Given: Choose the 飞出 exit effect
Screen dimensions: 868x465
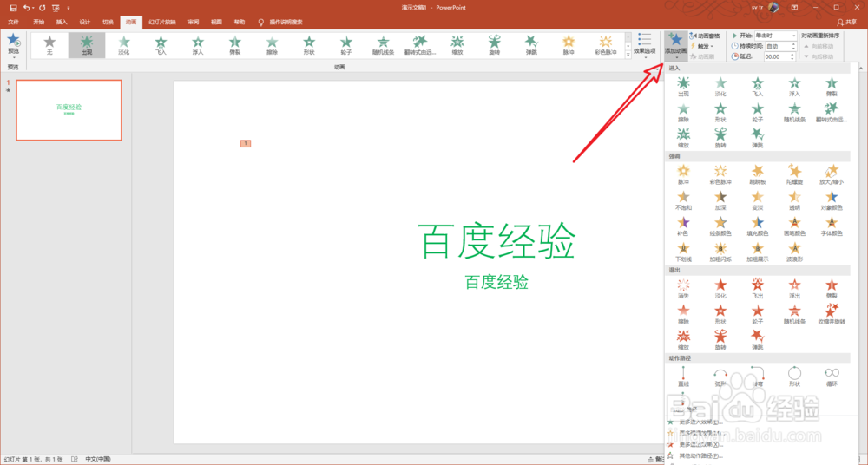Looking at the screenshot, I should coord(757,289).
